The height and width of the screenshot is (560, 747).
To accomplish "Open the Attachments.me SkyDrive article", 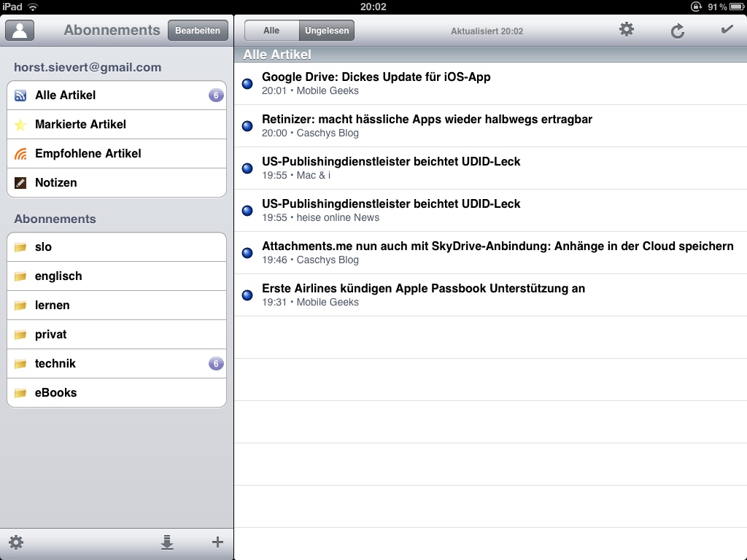I will (x=497, y=252).
